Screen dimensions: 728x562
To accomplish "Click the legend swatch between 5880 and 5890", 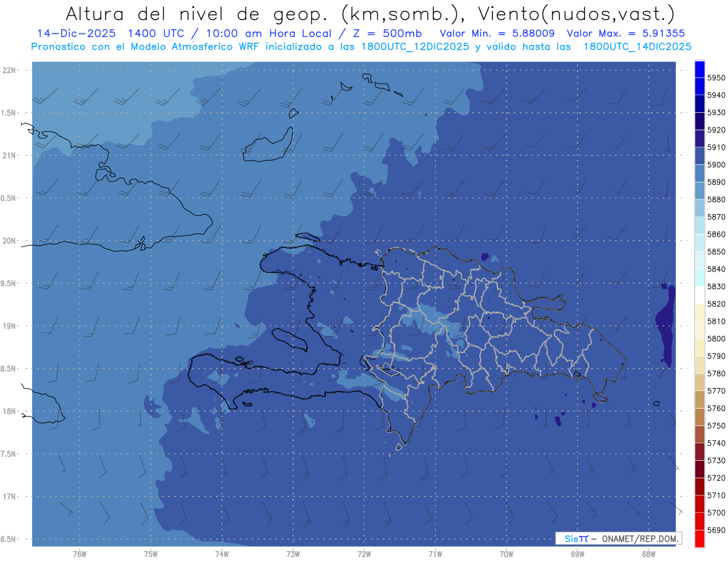I will point(699,190).
